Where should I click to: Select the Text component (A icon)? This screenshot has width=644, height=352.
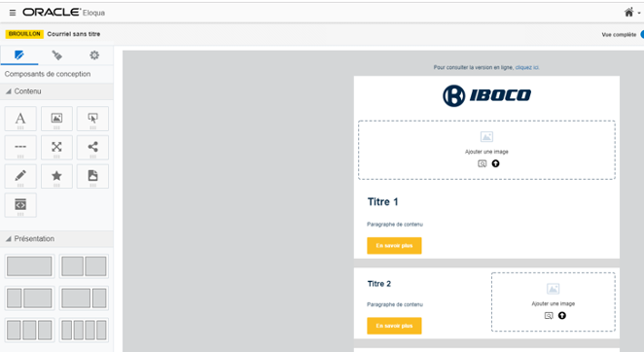[x=20, y=119]
